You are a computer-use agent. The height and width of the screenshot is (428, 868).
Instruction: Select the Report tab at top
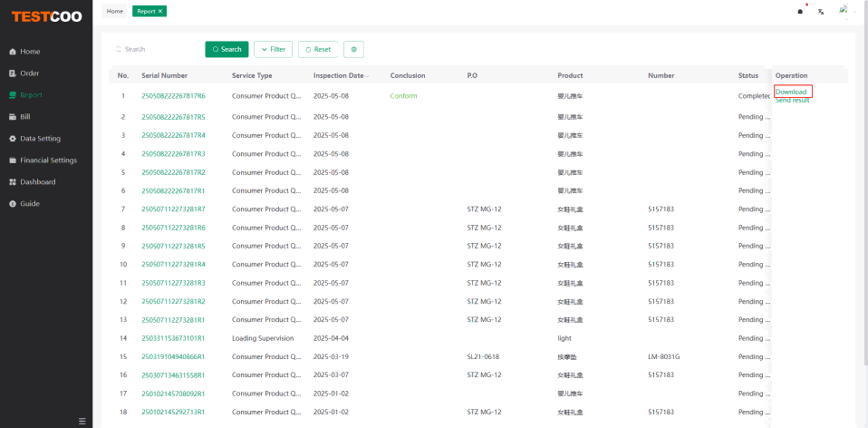tap(149, 11)
